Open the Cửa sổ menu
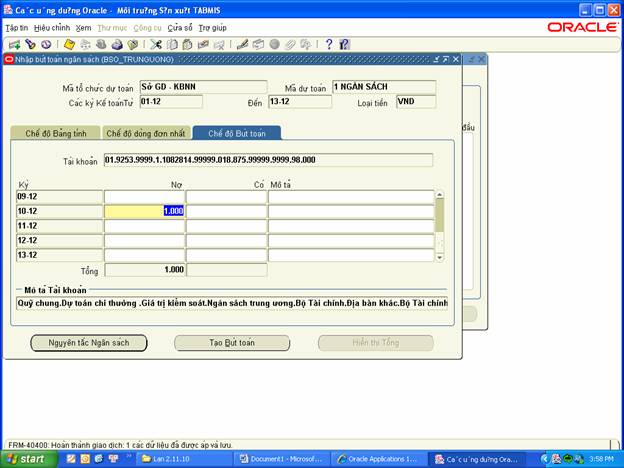624x468 pixels. pos(180,28)
